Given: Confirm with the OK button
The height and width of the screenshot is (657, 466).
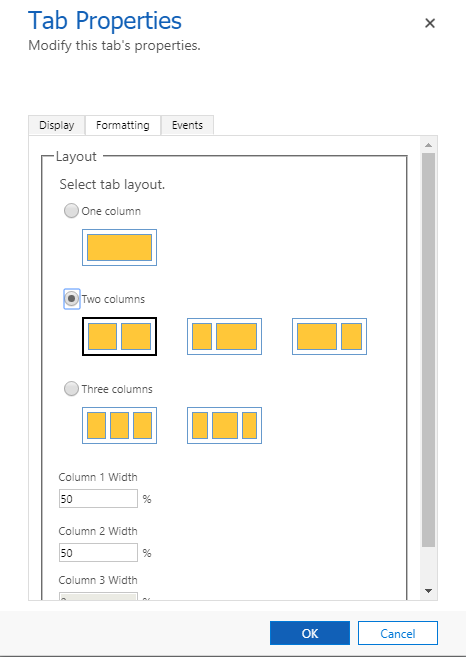Looking at the screenshot, I should tap(310, 633).
